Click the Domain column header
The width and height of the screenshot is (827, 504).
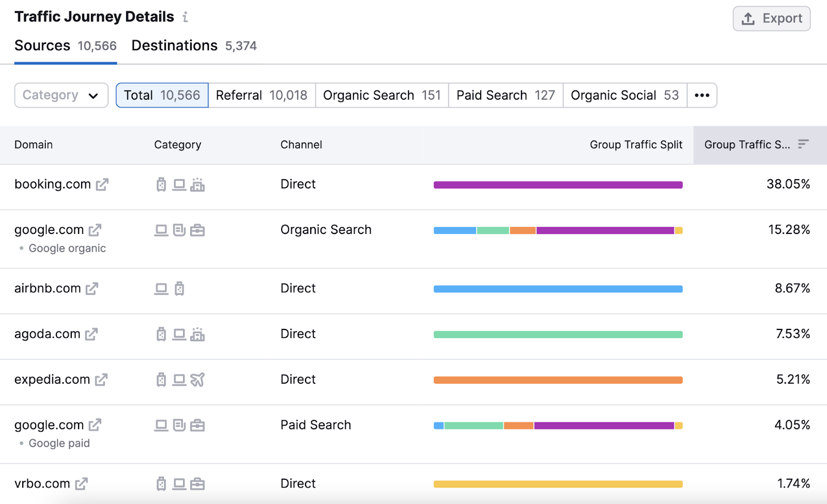pyautogui.click(x=33, y=145)
